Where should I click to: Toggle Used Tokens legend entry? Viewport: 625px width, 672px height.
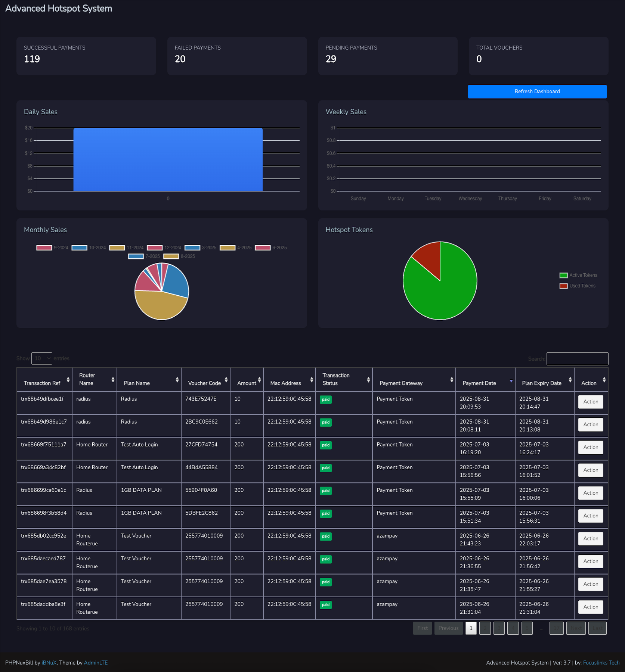tap(578, 286)
